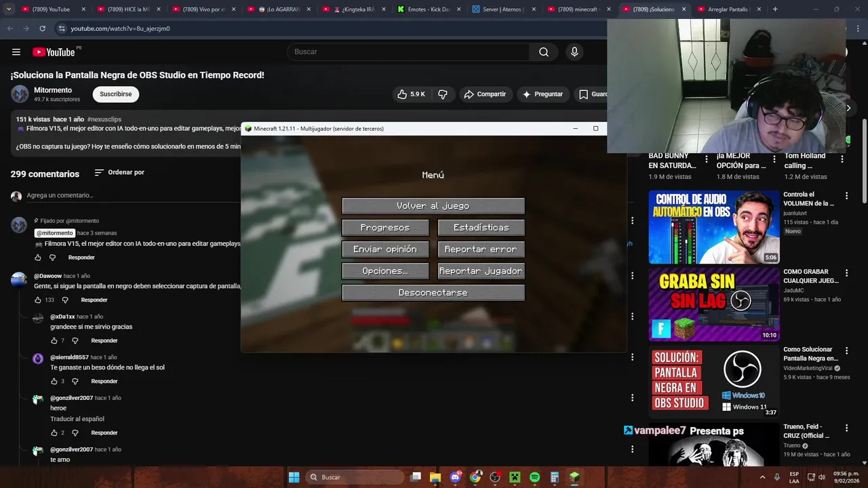Open Discord from the taskbar
Image resolution: width=868 pixels, height=488 pixels.
[x=455, y=477]
